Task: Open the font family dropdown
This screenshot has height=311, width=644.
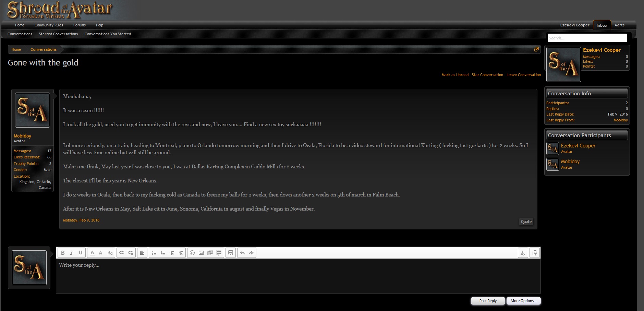Action: pyautogui.click(x=110, y=253)
